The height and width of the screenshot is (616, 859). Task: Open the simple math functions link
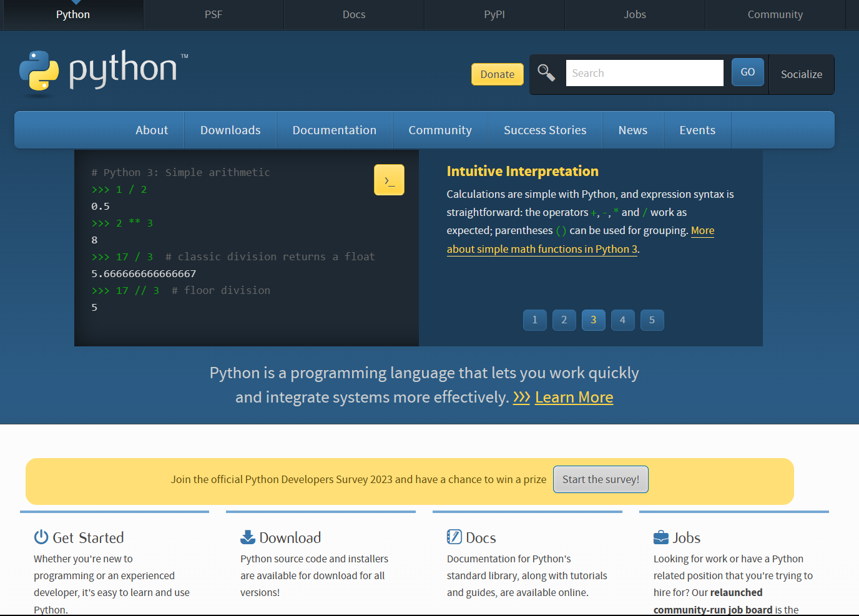click(542, 249)
